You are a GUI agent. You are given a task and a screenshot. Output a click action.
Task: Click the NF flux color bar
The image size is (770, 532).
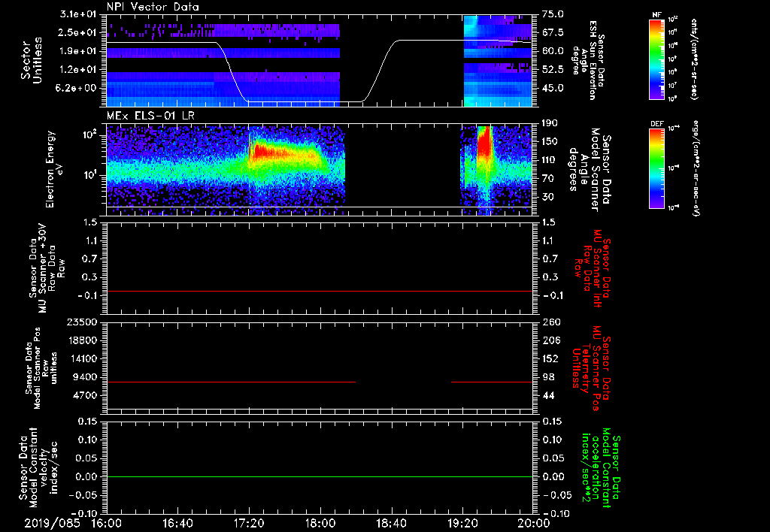coord(656,59)
